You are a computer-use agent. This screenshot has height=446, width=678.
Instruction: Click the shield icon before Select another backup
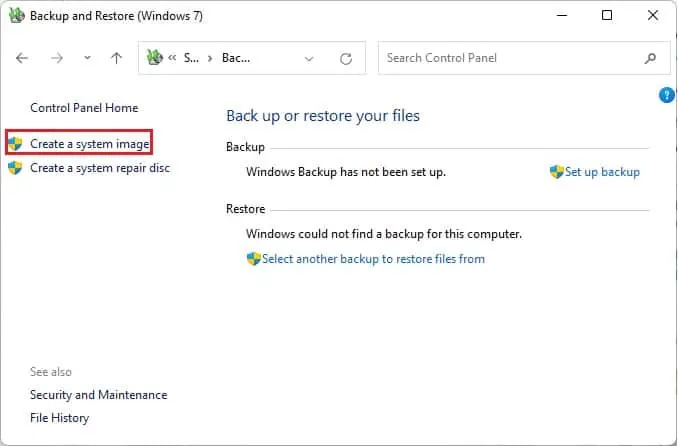(253, 259)
